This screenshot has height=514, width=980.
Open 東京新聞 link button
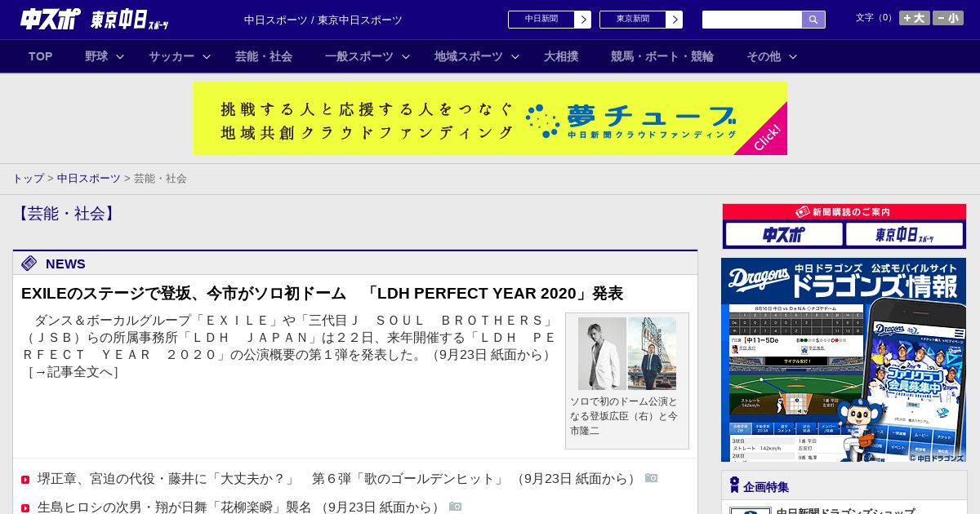coord(633,20)
